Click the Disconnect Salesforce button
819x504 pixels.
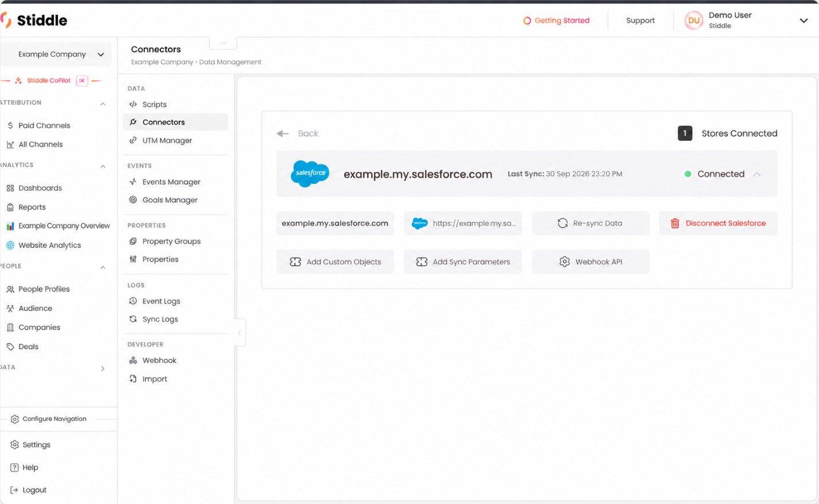coord(718,223)
